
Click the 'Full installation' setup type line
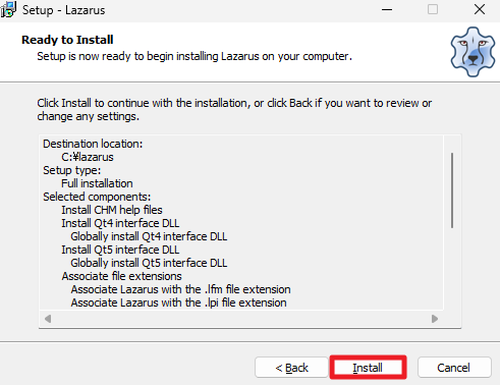(x=97, y=183)
